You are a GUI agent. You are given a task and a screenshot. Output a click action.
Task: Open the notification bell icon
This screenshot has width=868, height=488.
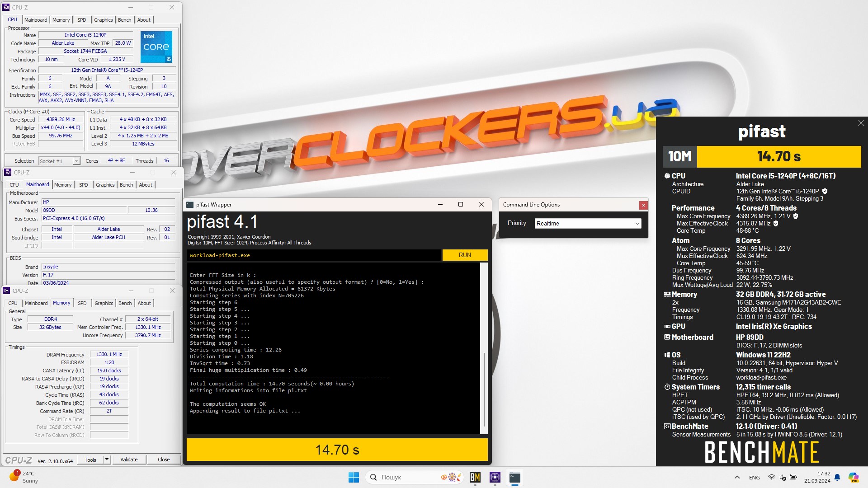pyautogui.click(x=837, y=478)
